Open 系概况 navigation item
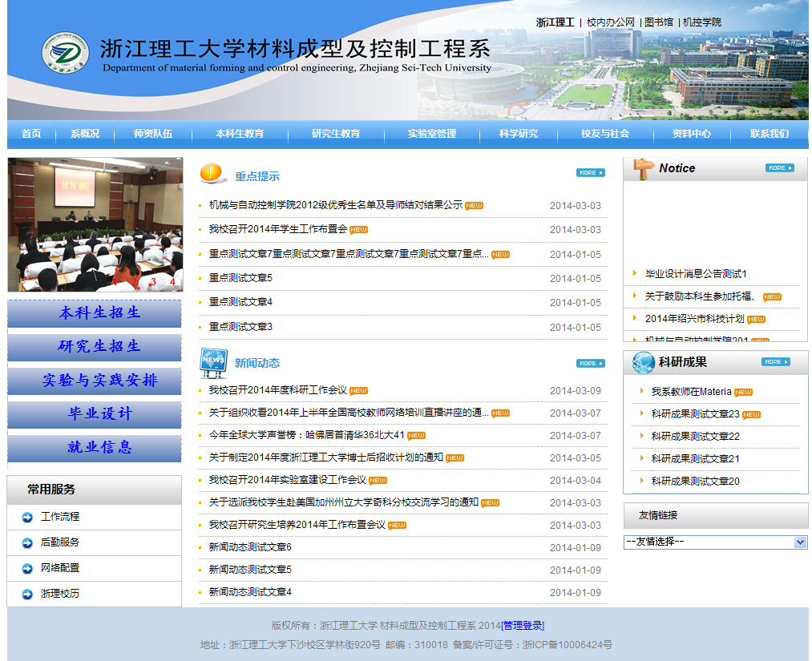The image size is (812, 661). (x=85, y=134)
